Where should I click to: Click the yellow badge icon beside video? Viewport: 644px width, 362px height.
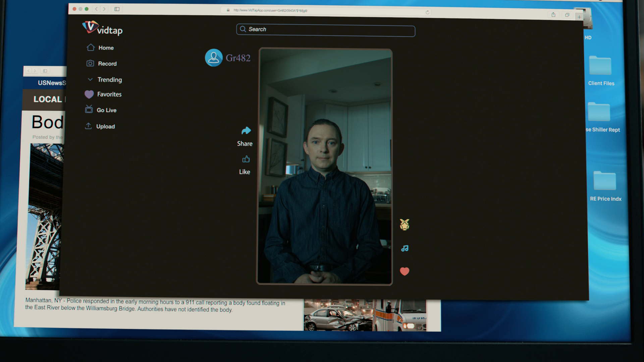pyautogui.click(x=405, y=225)
